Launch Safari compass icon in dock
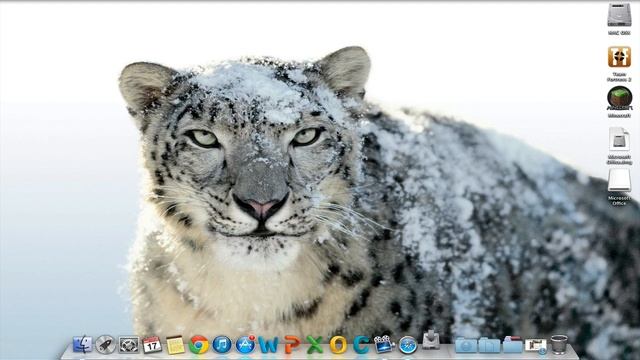 point(408,345)
